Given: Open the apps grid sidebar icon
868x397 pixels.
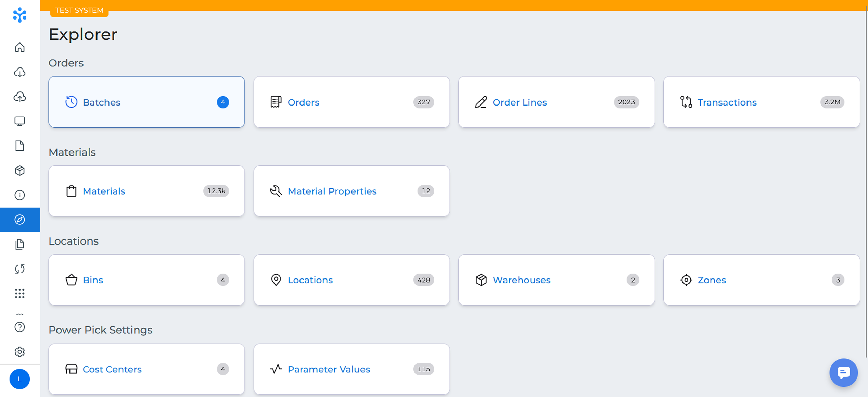Looking at the screenshot, I should 20,294.
